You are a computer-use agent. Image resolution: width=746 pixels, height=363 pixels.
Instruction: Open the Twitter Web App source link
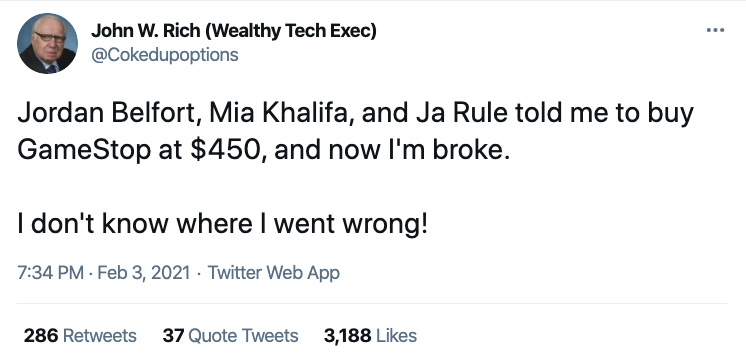[274, 273]
